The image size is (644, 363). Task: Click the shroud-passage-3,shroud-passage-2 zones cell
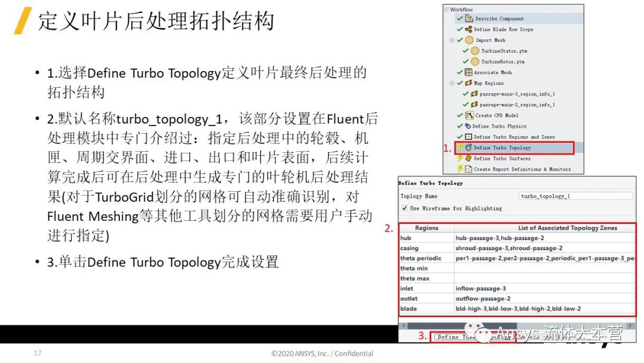point(544,248)
